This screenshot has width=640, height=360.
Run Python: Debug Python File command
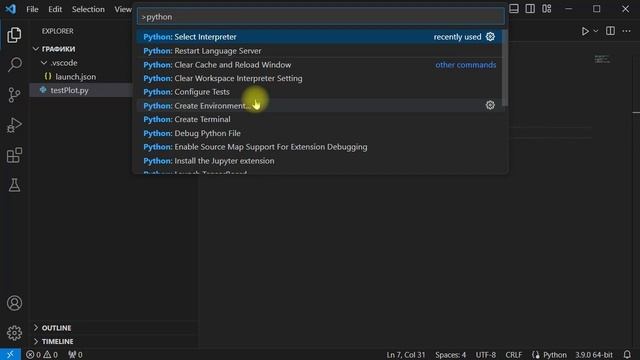point(320,133)
